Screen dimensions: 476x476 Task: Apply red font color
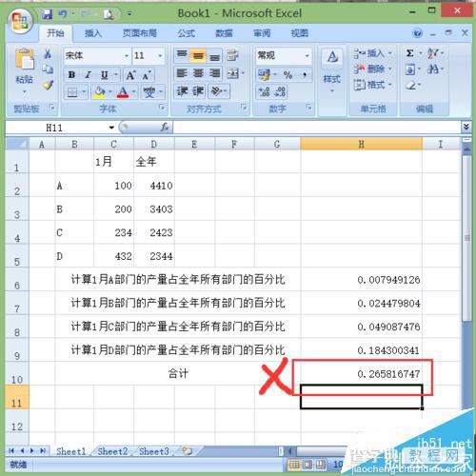(x=123, y=92)
